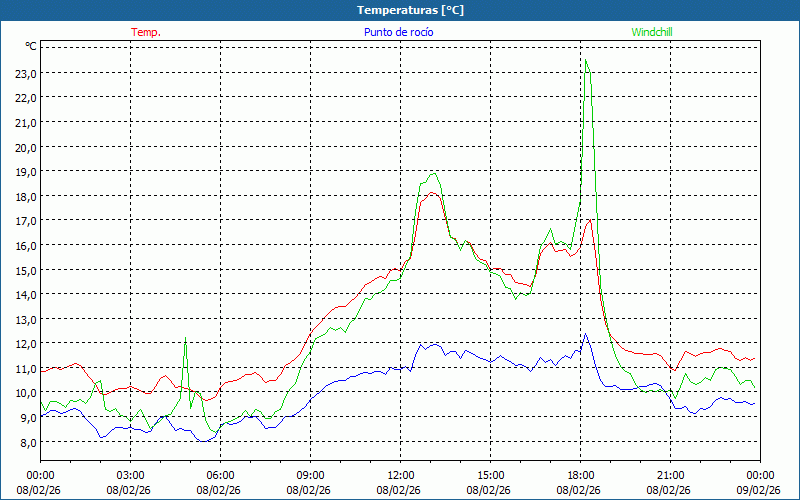This screenshot has height=500, width=800.
Task: Pick the 03:00 time axis label
Action: pyautogui.click(x=130, y=475)
